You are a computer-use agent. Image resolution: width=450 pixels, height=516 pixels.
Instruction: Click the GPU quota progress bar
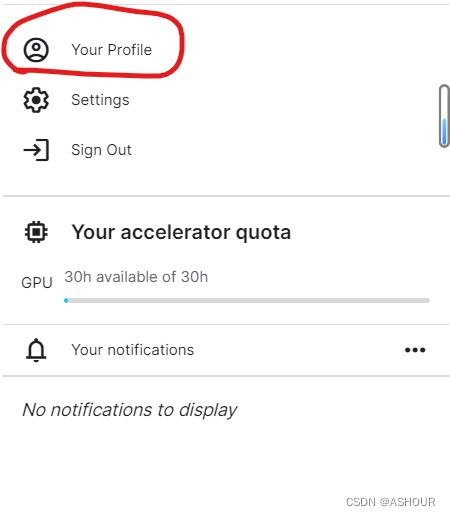(x=247, y=300)
